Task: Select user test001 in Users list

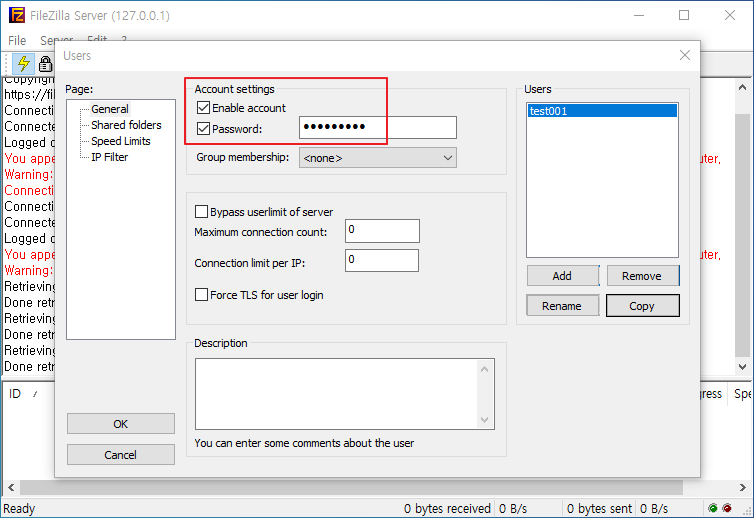Action: [x=602, y=111]
